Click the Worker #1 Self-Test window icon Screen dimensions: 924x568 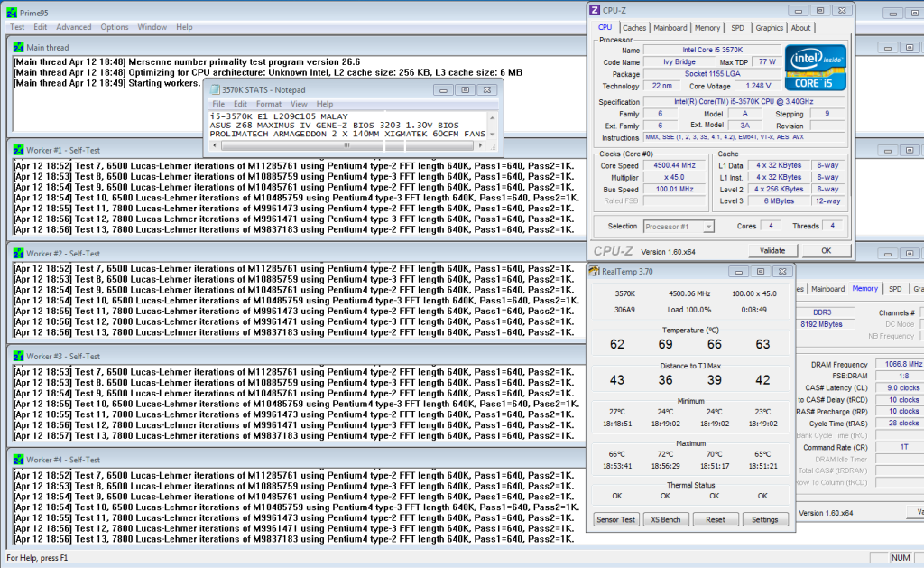(x=18, y=152)
